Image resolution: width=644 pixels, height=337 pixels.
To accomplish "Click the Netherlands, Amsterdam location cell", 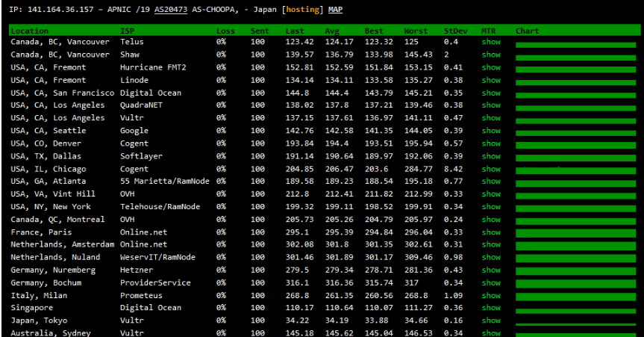I will coord(63,245).
